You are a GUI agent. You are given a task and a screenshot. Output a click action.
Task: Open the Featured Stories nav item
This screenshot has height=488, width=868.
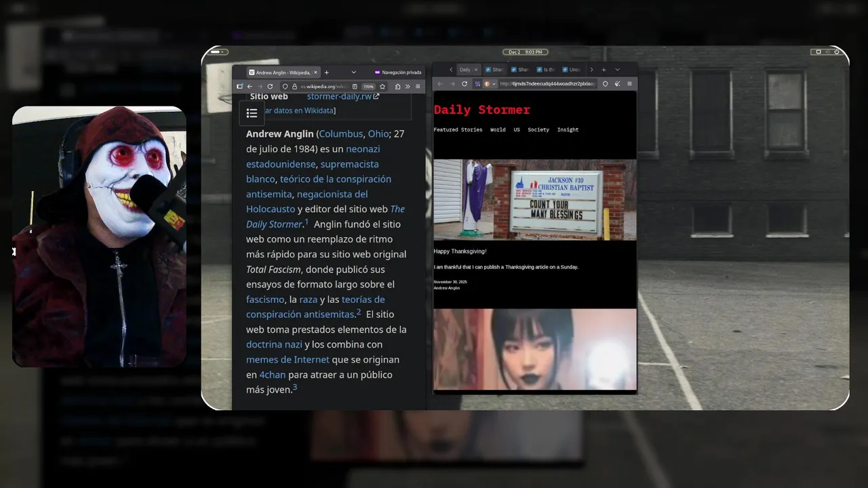[x=458, y=129]
